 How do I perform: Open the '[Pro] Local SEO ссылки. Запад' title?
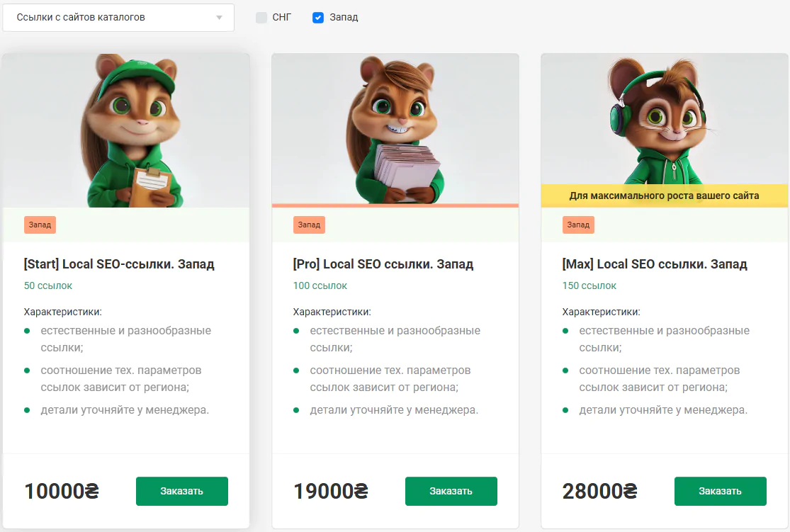(383, 264)
